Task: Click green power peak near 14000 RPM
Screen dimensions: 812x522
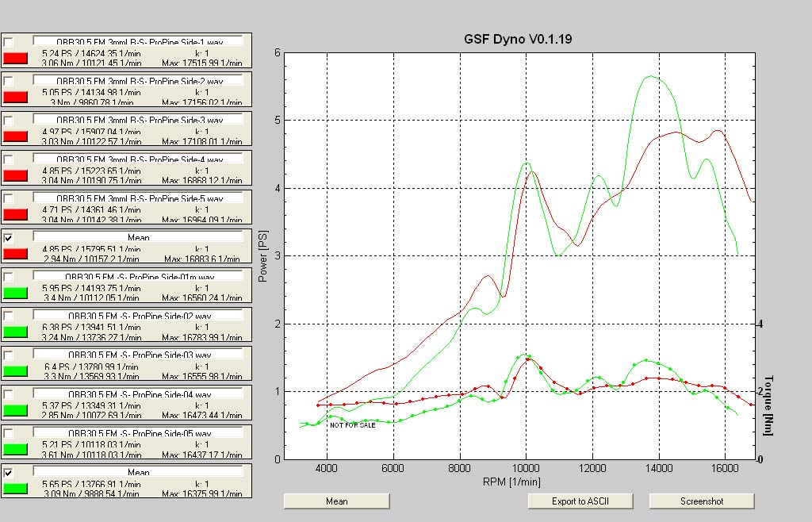Action: pos(651,77)
